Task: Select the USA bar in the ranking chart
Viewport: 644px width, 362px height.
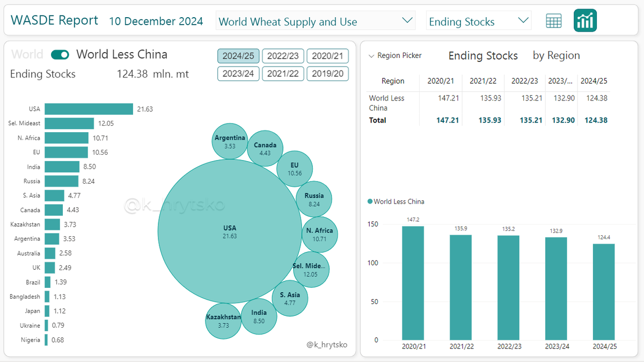Action: [89, 108]
